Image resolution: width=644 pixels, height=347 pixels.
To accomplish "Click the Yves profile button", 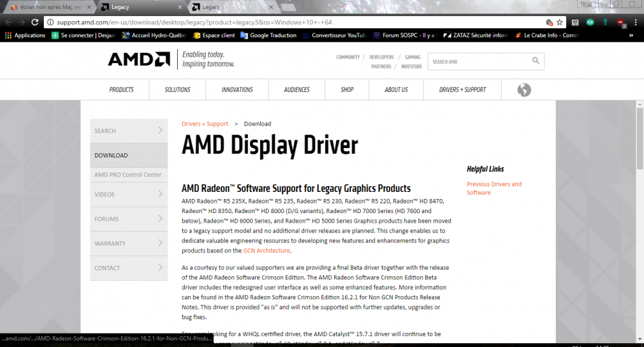I will coord(586,4).
